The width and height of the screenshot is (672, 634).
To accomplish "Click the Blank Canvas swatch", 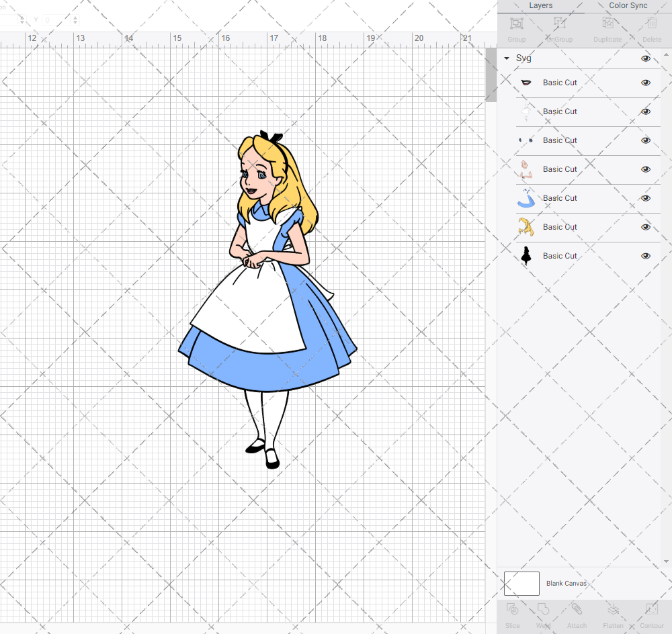I will click(x=521, y=584).
